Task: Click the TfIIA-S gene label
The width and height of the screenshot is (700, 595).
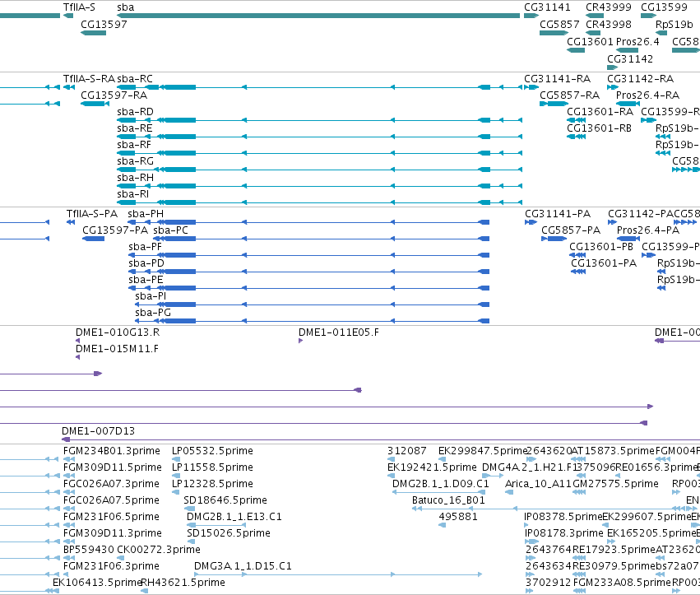Action: tap(79, 7)
